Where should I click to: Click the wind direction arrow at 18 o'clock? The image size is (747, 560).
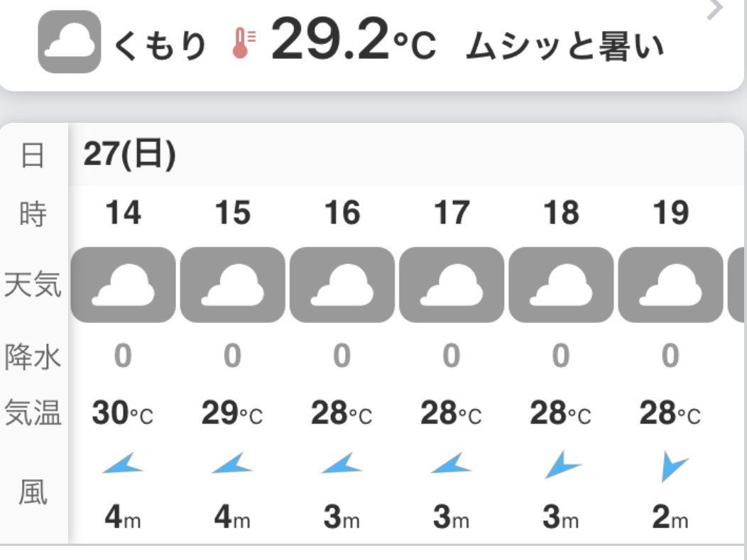click(562, 465)
